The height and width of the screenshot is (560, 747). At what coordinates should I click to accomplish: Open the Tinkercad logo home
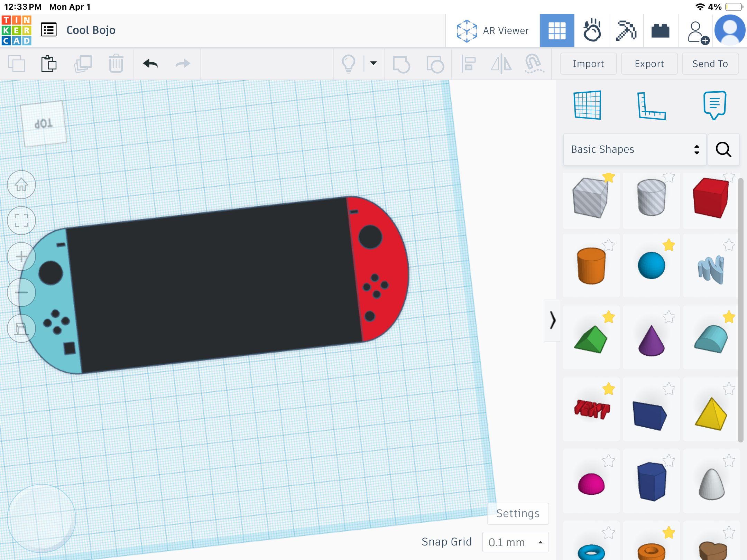coord(17,30)
